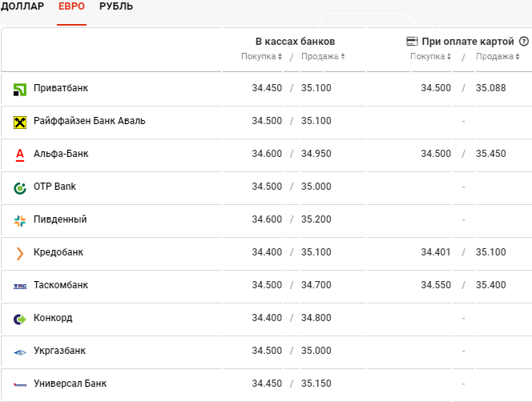Switch to the РУБЛЬ tab
Viewport: 532px width, 402px height.
[x=116, y=6]
